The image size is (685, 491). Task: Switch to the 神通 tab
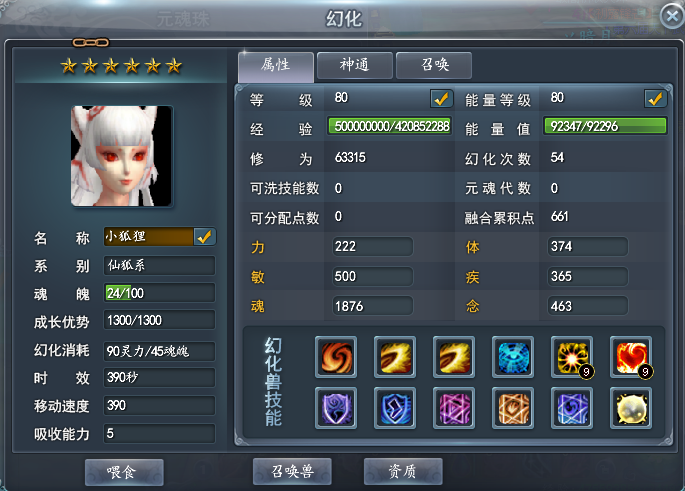tap(355, 66)
